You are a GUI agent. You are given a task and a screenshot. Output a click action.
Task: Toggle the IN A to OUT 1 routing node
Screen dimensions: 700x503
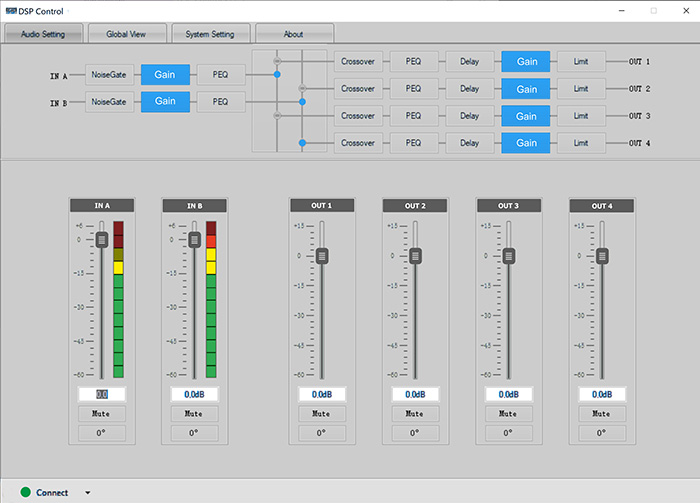click(277, 61)
